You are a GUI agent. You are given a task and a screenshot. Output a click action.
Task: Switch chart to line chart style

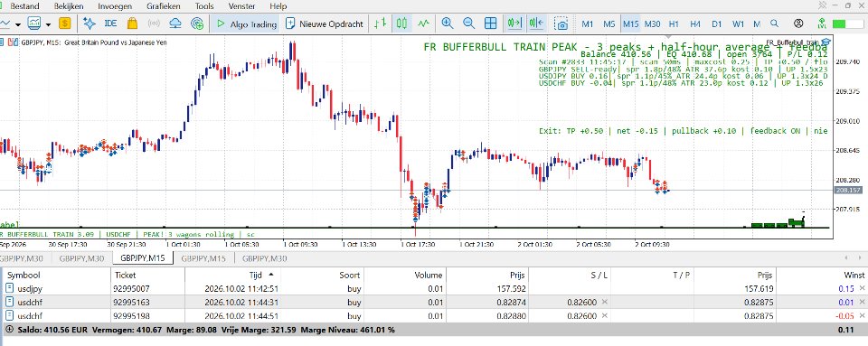coord(423,23)
